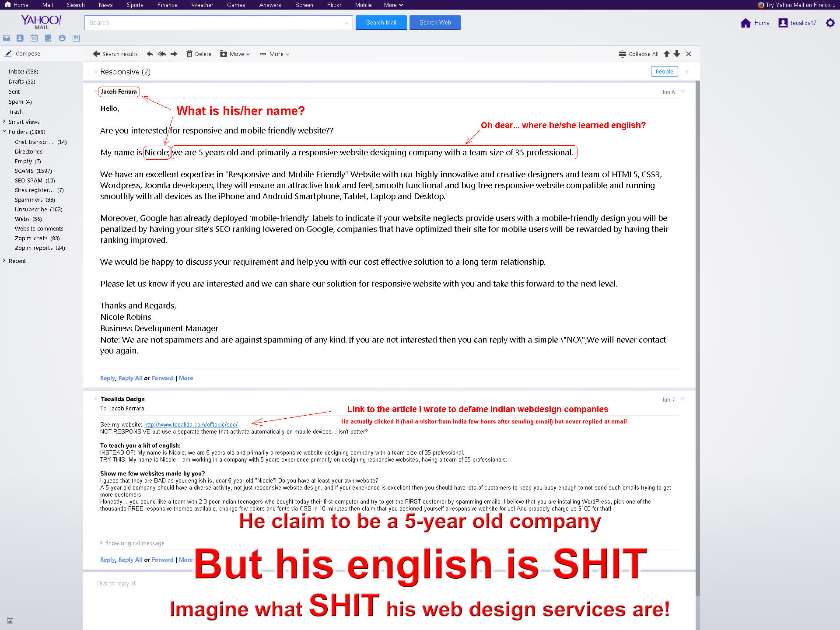Image resolution: width=840 pixels, height=630 pixels.
Task: Open the Settings gear icon
Action: click(x=830, y=23)
